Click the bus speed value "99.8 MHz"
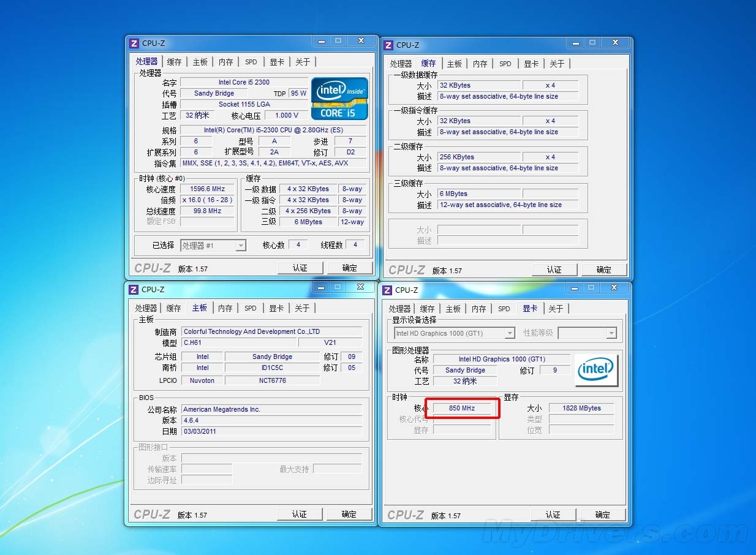Image resolution: width=756 pixels, height=555 pixels. coord(208,211)
